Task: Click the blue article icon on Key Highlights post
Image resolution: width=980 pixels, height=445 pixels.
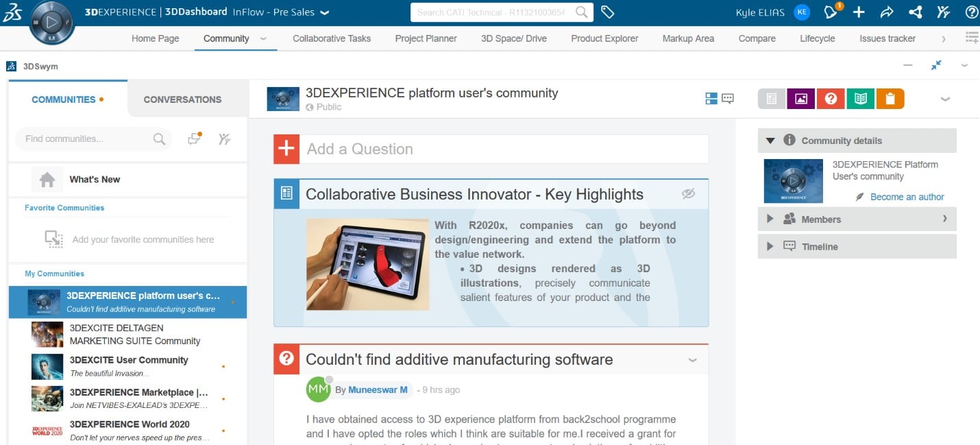Action: (x=286, y=194)
